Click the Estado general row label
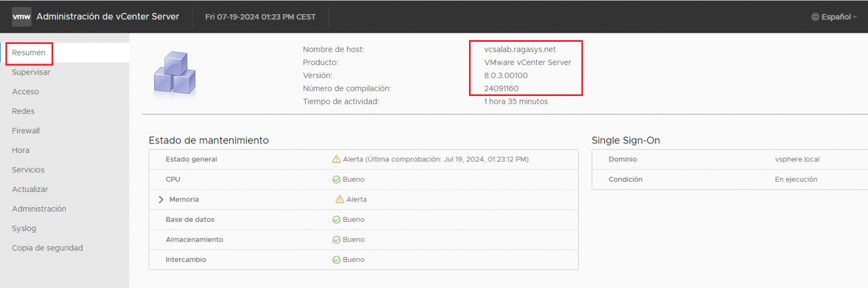868x288 pixels. [191, 159]
